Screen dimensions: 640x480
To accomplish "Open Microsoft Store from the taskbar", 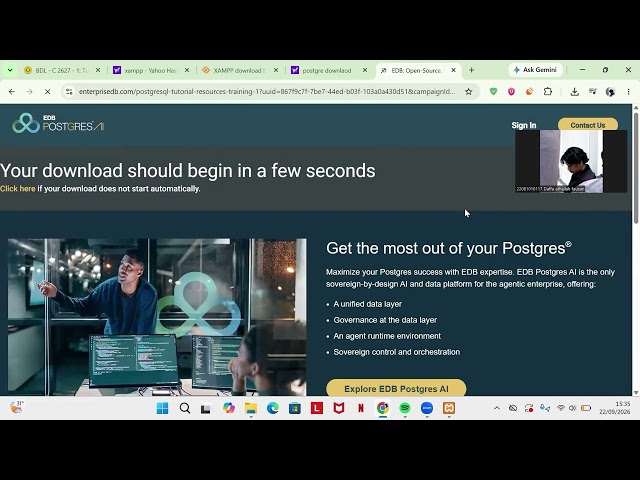I will coord(295,408).
